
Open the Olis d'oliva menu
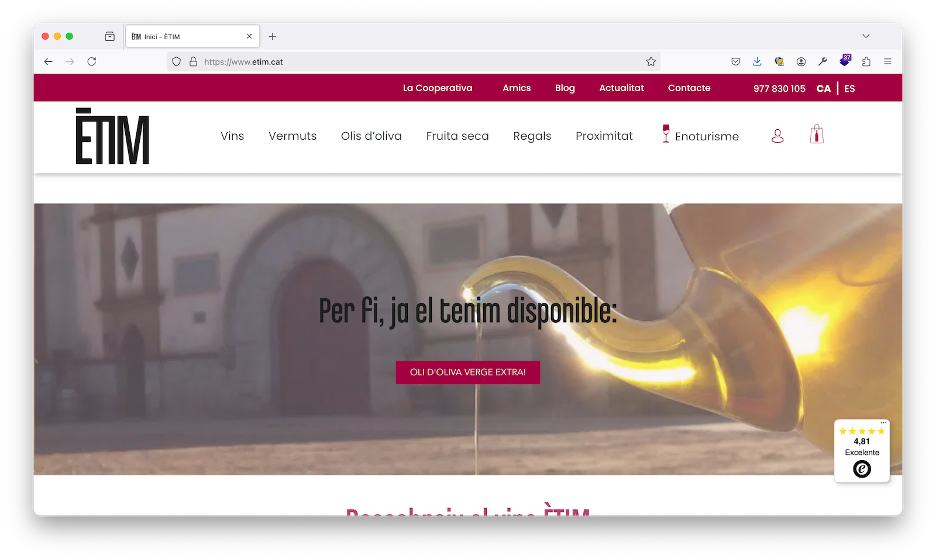(371, 136)
